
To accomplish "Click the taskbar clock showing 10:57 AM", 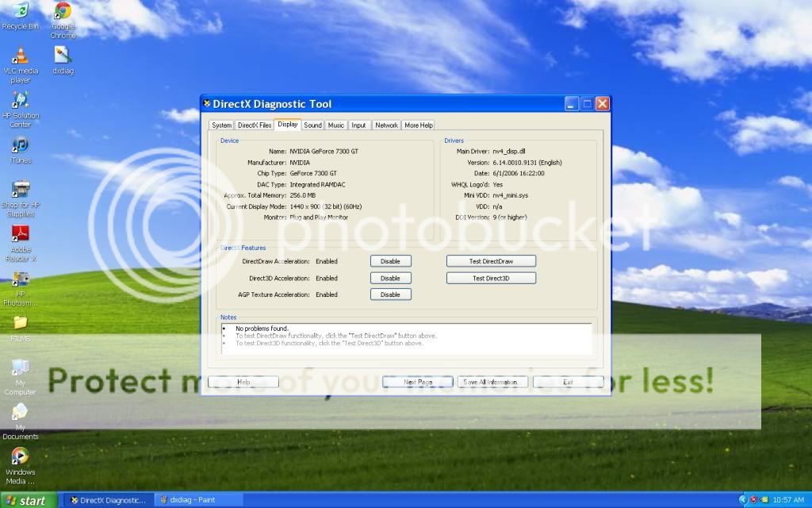I will coord(788,500).
